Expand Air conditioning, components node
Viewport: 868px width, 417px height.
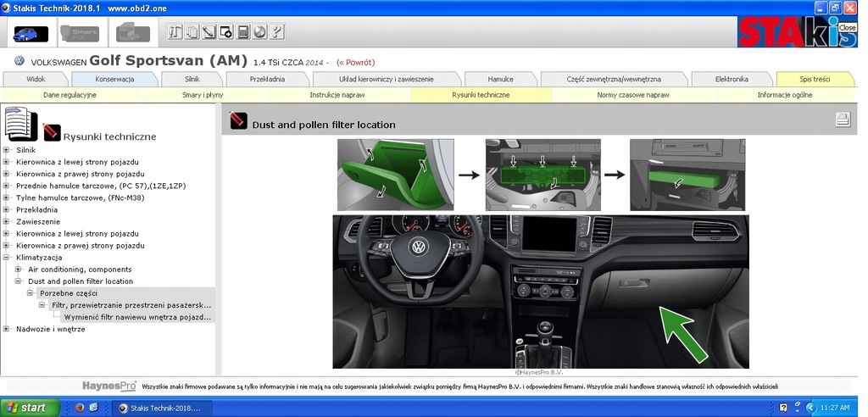click(19, 270)
